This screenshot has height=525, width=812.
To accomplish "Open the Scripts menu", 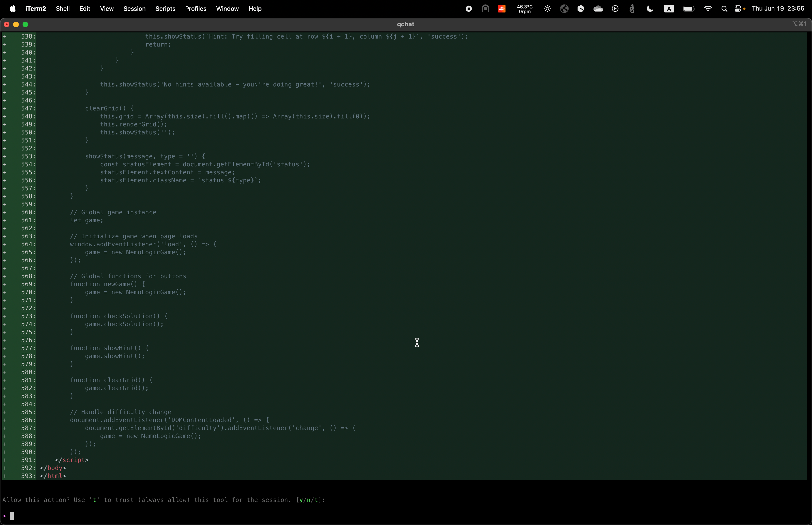I will coord(165,8).
